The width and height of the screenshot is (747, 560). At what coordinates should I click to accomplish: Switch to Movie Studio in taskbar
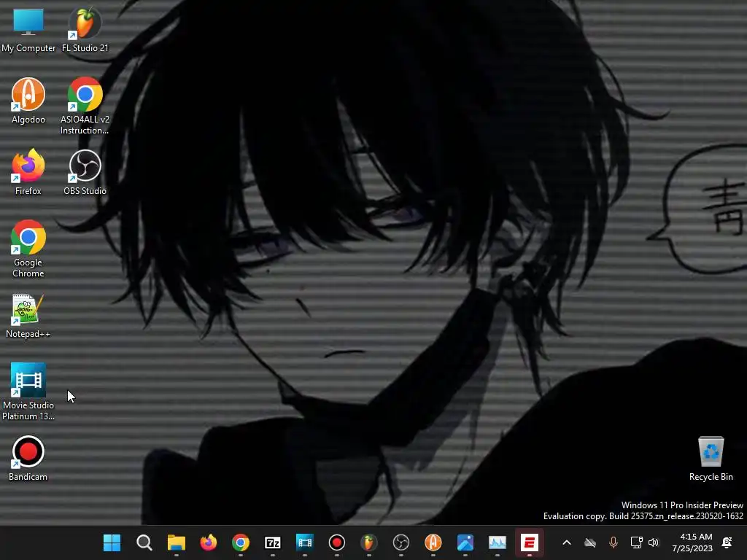coord(304,542)
